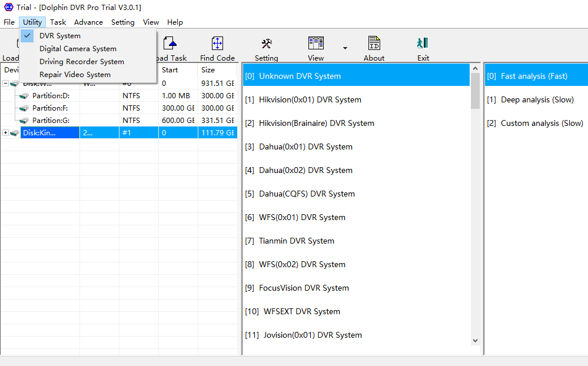Select Tianmin DVR System
The image size is (588, 366).
coord(356,241)
